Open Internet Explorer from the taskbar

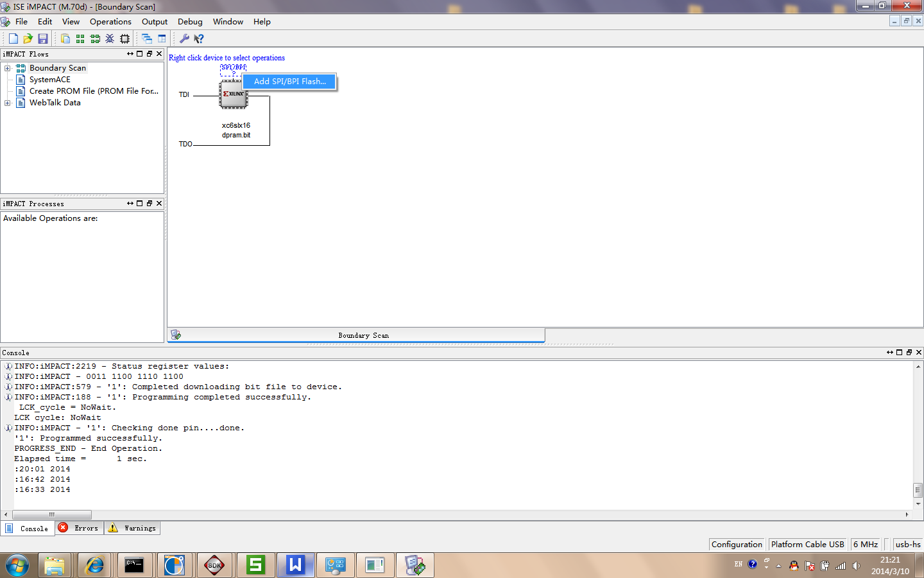pos(94,565)
